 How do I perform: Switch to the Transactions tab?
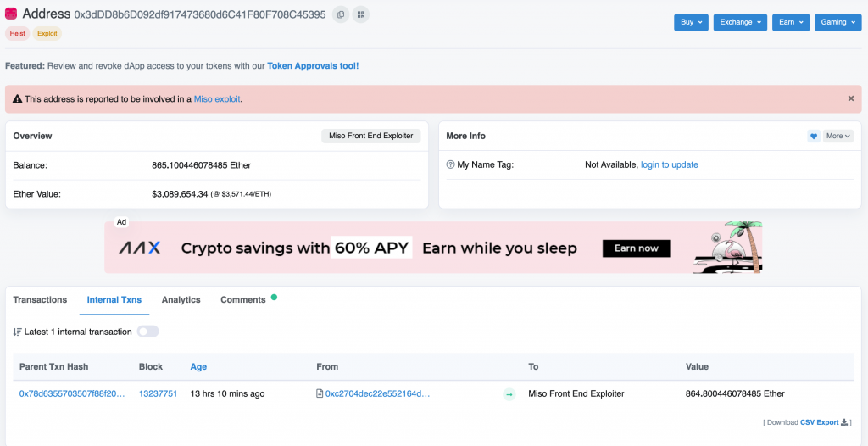[40, 299]
